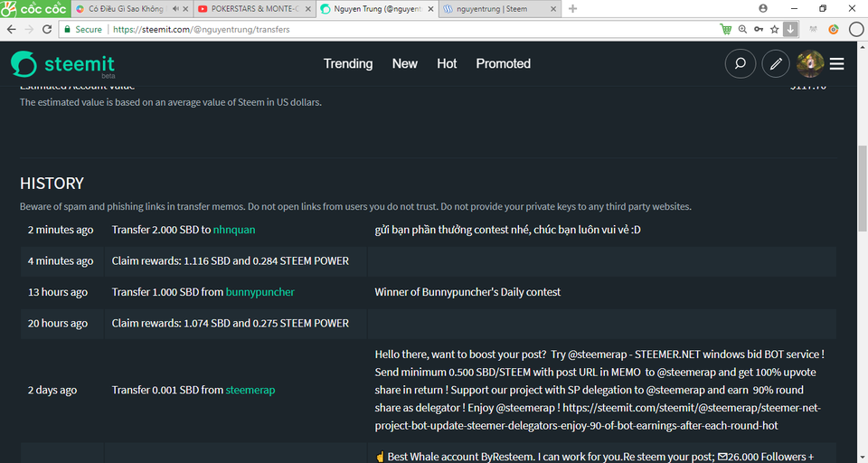Click the 'Beware of spam and phishing' warning
Viewport: 868px width, 463px height.
click(x=355, y=206)
